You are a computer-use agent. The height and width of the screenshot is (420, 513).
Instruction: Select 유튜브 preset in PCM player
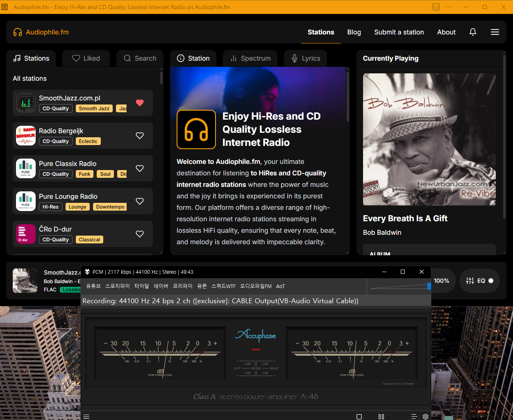[x=93, y=286]
